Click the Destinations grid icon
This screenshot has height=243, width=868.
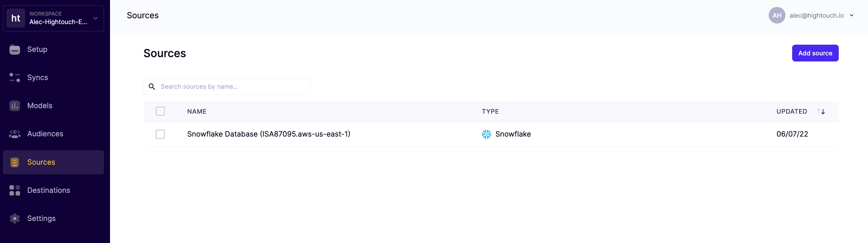click(x=14, y=190)
